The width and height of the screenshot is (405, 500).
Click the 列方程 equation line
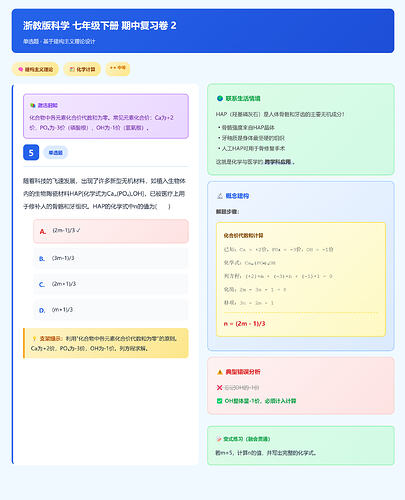pyautogui.click(x=278, y=276)
